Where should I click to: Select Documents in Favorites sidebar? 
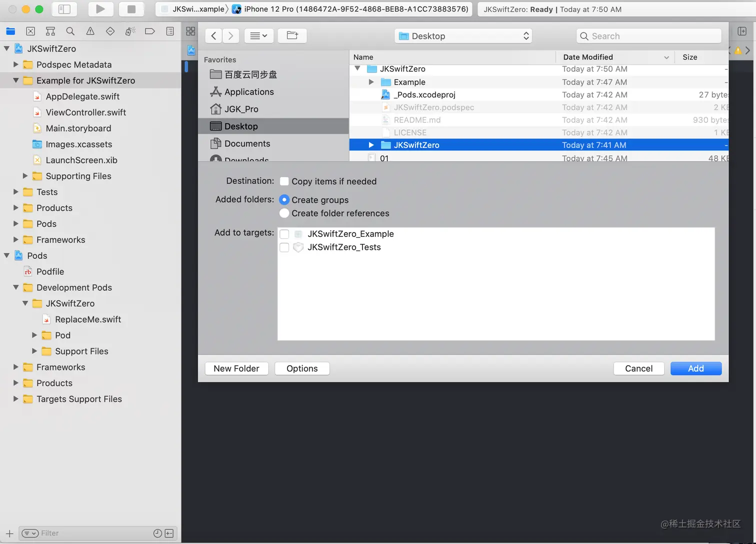[x=273, y=143]
